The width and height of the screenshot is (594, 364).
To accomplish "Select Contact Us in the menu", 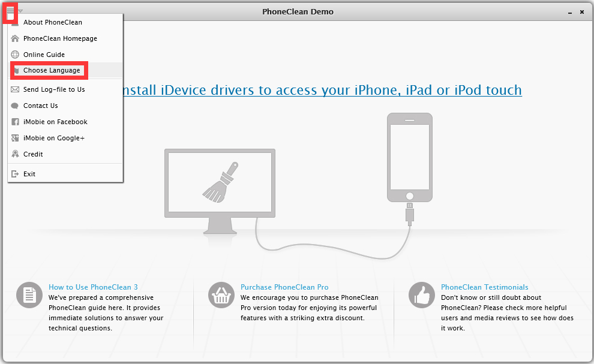I will click(x=41, y=106).
